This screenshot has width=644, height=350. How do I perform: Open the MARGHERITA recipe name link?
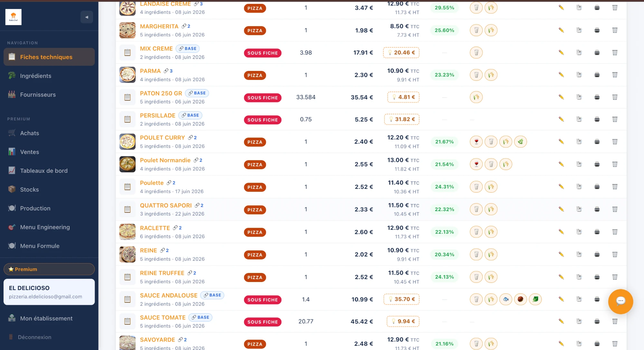[159, 26]
